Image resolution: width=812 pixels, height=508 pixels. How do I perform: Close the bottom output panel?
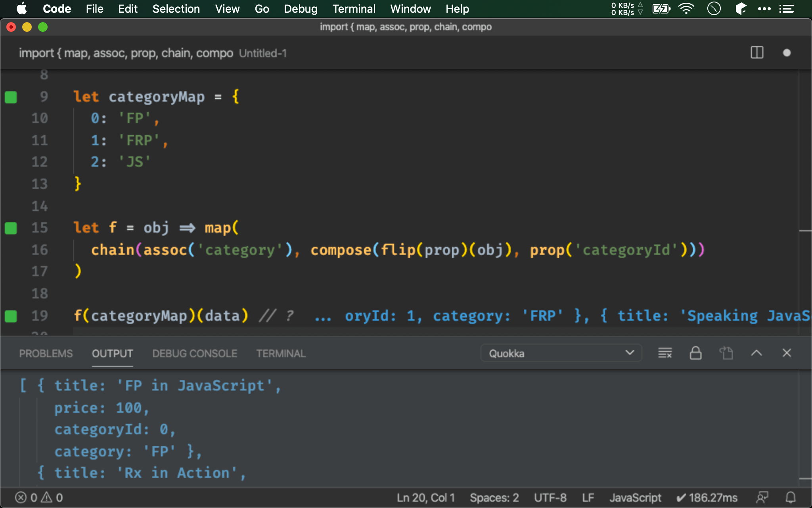coord(787,353)
